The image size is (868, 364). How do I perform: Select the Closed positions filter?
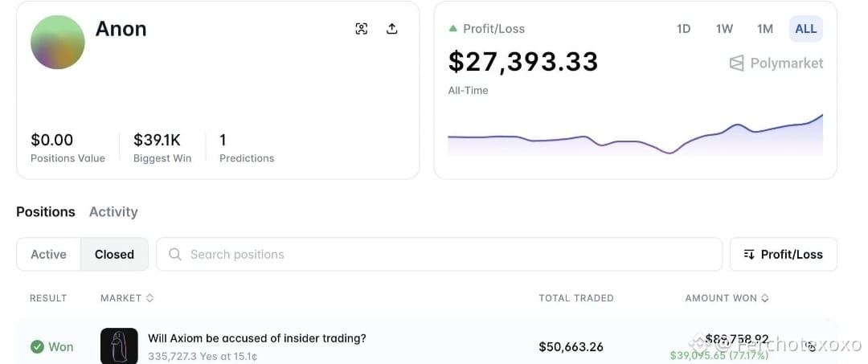tap(115, 255)
